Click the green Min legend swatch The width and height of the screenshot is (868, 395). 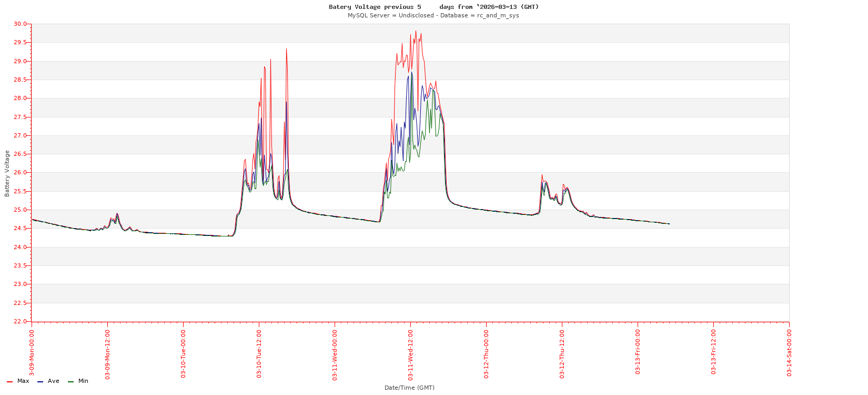pos(70,381)
